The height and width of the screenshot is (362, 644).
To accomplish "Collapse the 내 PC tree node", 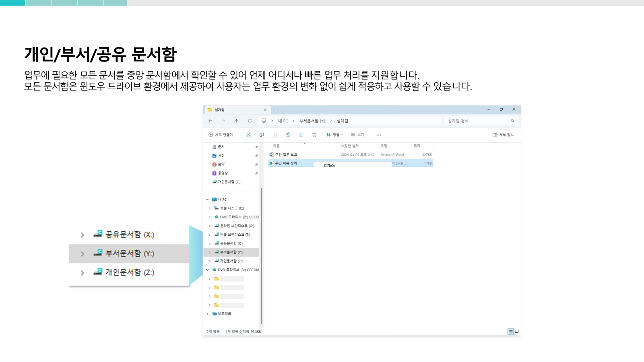I will coord(208,200).
